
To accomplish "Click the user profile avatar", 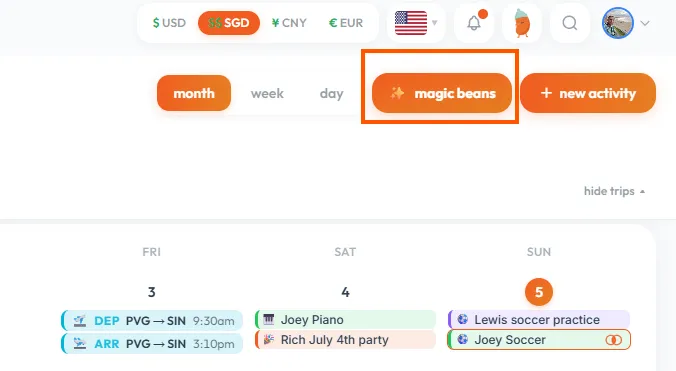I will tap(618, 23).
